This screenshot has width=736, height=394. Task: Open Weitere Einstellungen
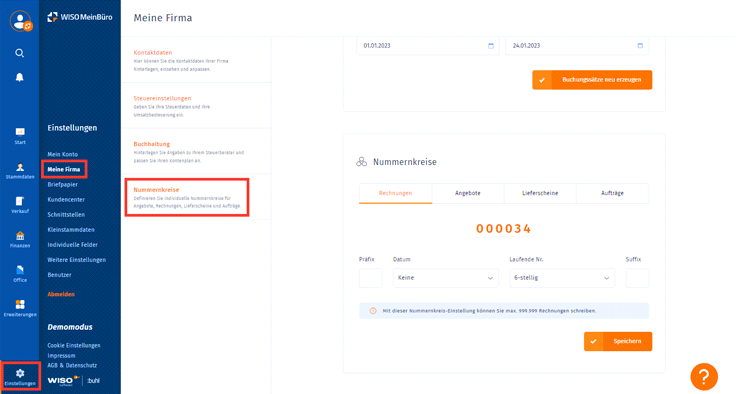click(x=77, y=260)
